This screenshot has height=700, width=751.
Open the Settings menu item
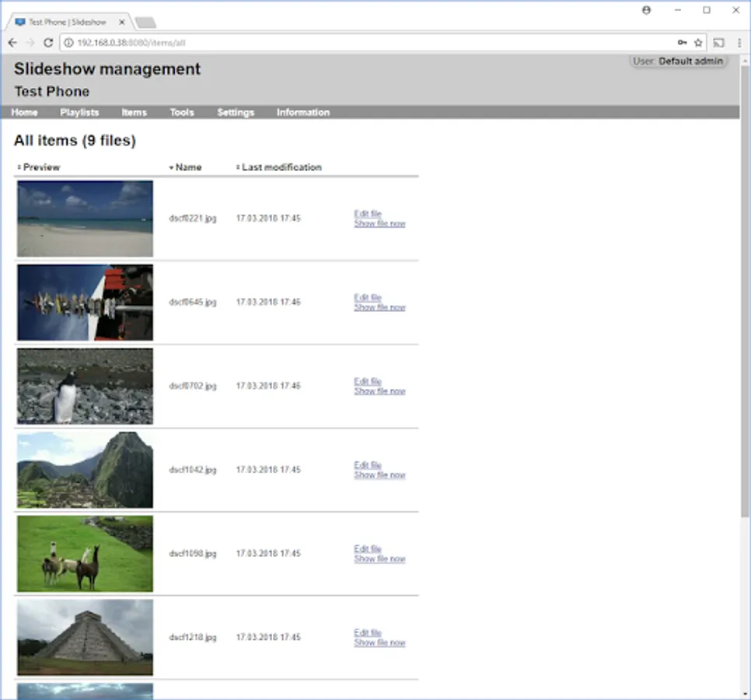click(236, 112)
